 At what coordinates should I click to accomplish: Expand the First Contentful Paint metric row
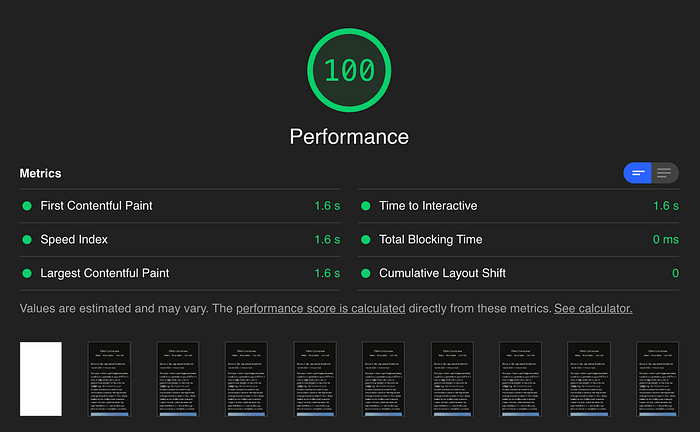click(179, 206)
